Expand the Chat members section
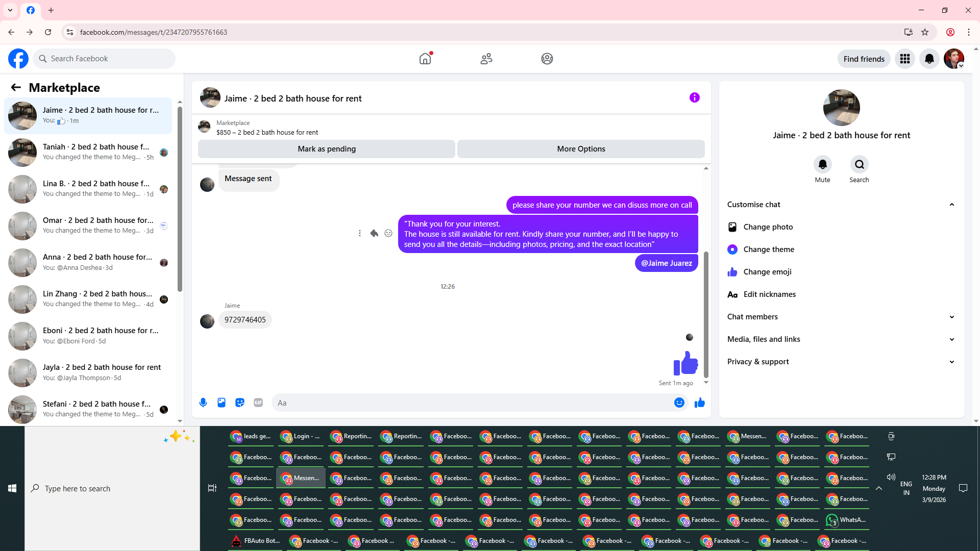Viewport: 980px width, 551px height. point(951,317)
